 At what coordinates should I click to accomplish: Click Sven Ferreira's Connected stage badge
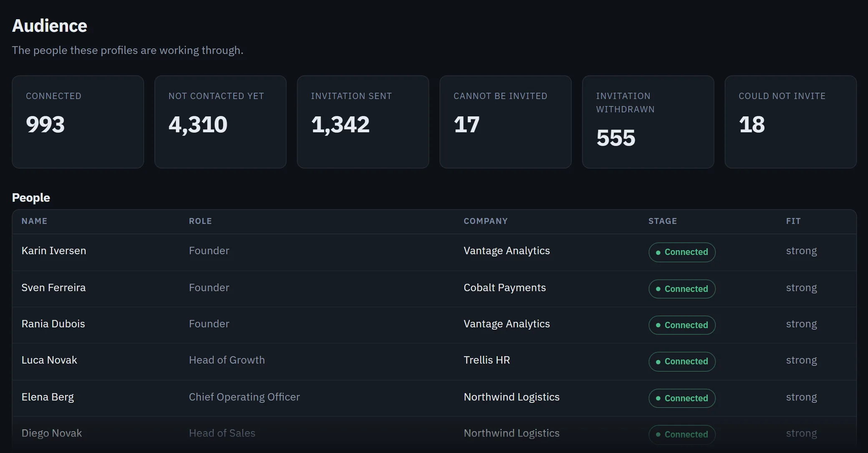click(682, 289)
